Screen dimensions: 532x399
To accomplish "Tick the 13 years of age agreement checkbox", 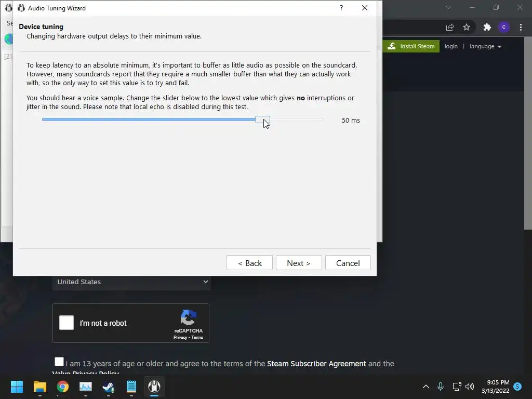I will [59, 362].
